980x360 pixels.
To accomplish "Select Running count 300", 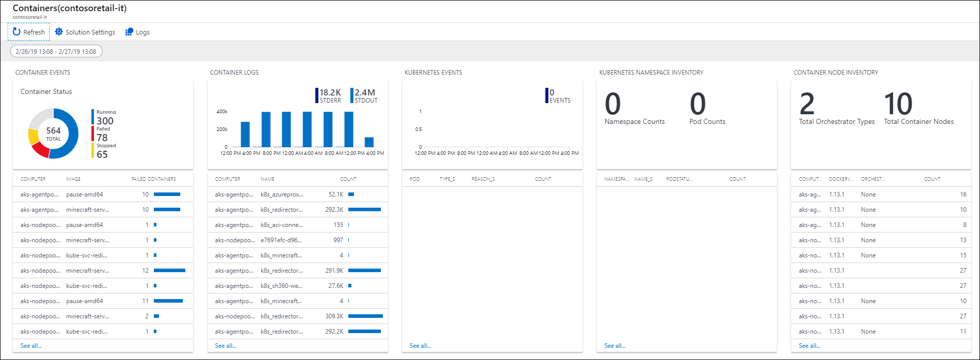I will [105, 121].
